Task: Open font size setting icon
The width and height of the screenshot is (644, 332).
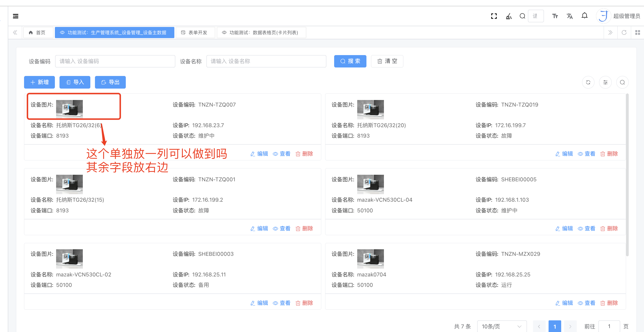Action: [555, 16]
